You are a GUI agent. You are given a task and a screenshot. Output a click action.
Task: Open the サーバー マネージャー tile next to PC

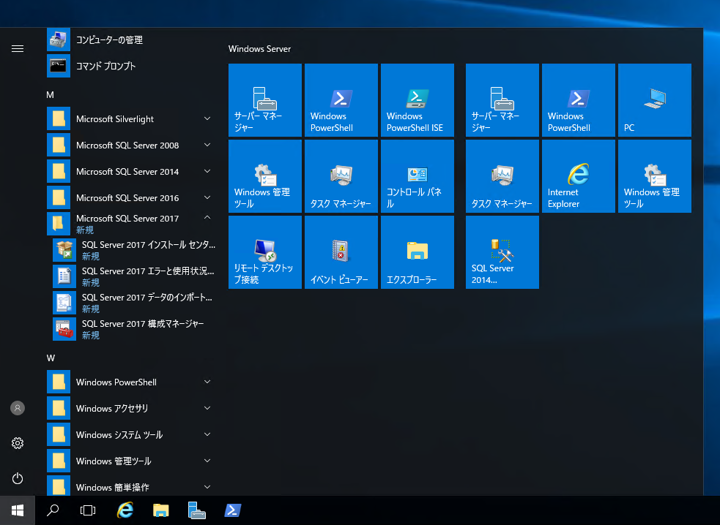(502, 100)
